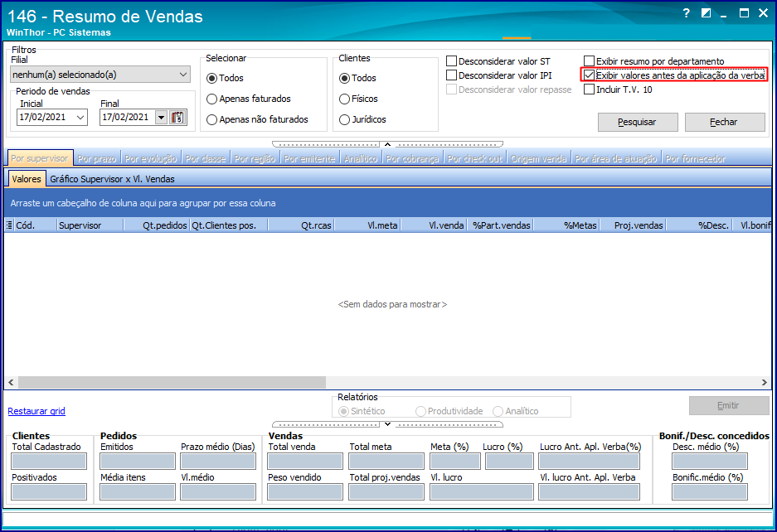The width and height of the screenshot is (777, 532).
Task: Select the Valores sub-tab
Action: point(27,179)
